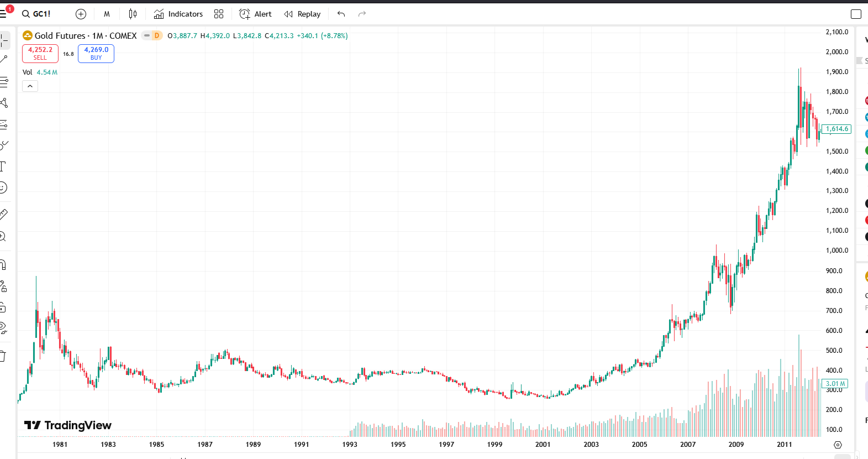Viewport: 868px width, 459px height.
Task: Open chart time zone settings gear icon
Action: 838,445
